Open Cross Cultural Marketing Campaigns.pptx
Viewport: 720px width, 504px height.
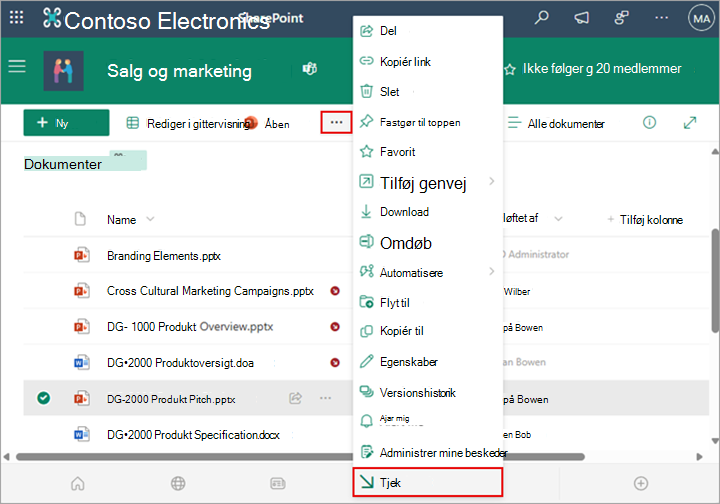[x=210, y=291]
